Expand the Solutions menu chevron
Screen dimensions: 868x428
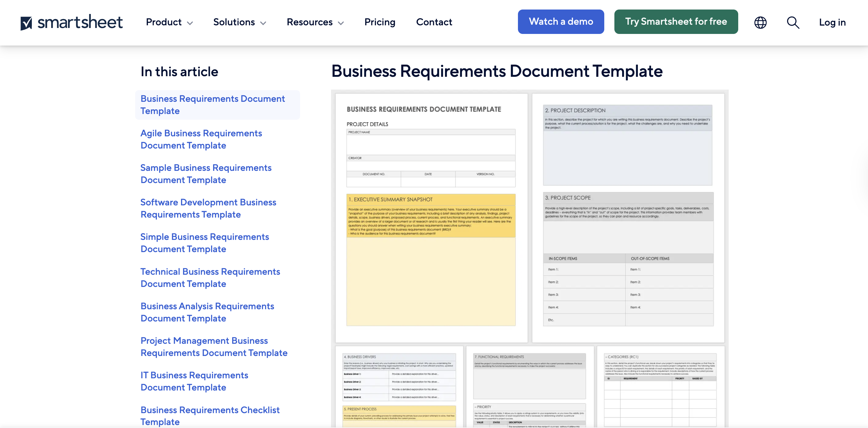tap(263, 23)
